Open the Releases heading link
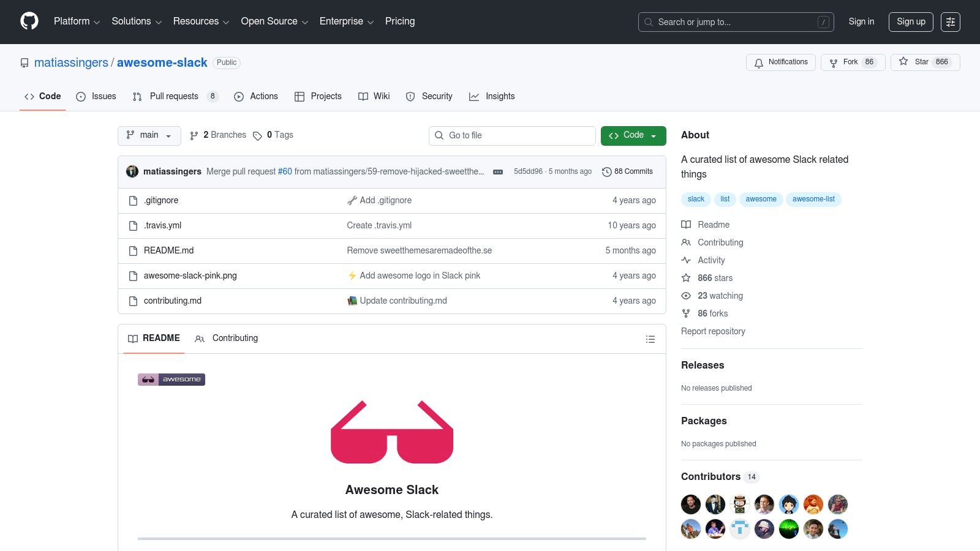Image resolution: width=980 pixels, height=551 pixels. click(703, 365)
